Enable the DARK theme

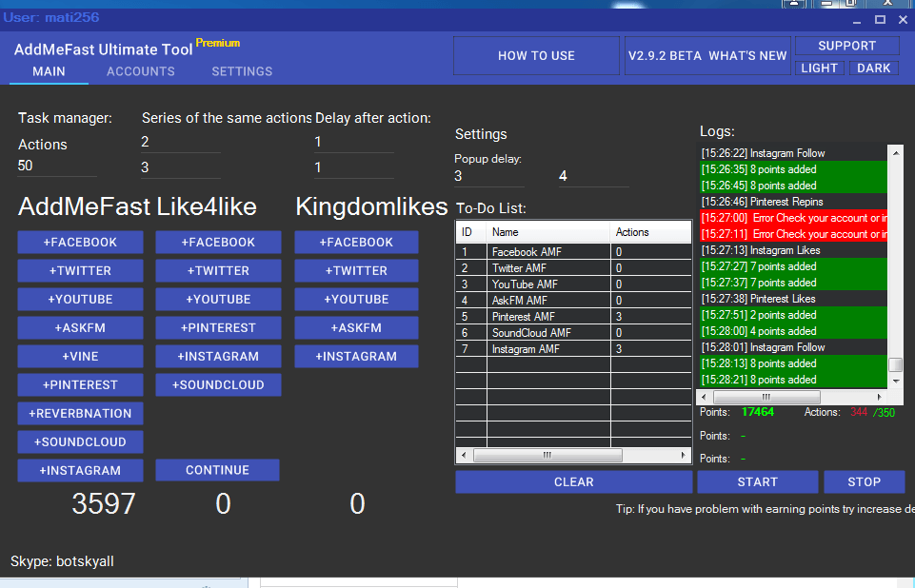873,68
